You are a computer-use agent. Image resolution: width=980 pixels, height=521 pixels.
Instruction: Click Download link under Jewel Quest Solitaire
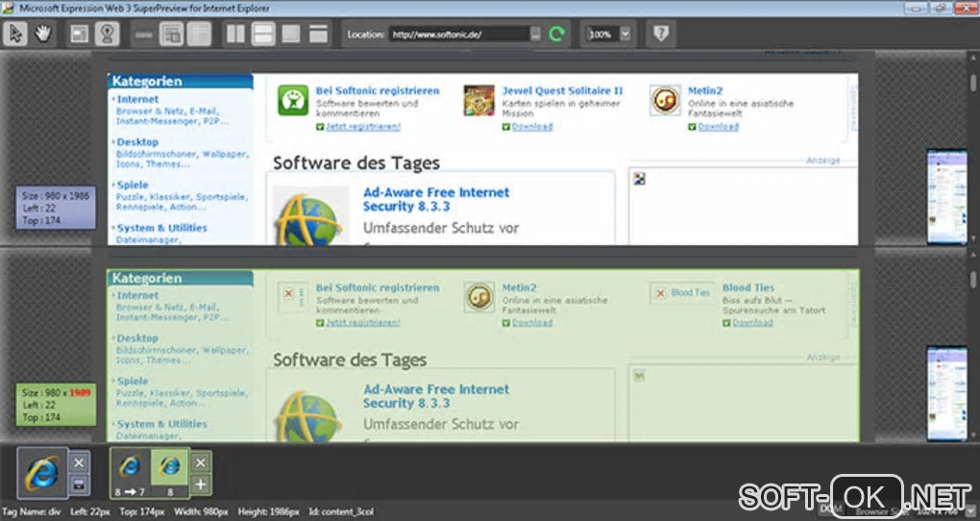coord(532,126)
